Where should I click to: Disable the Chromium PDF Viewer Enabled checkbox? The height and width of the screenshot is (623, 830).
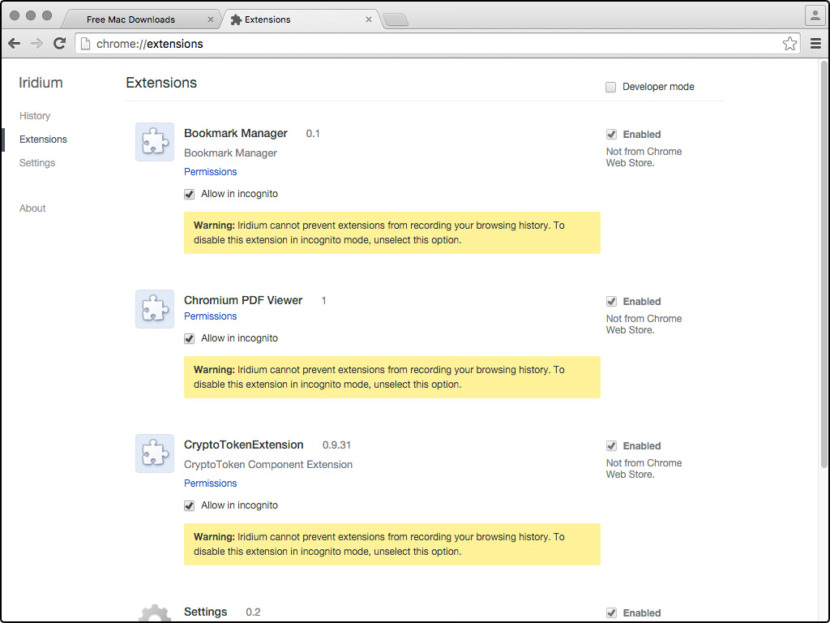tap(613, 301)
